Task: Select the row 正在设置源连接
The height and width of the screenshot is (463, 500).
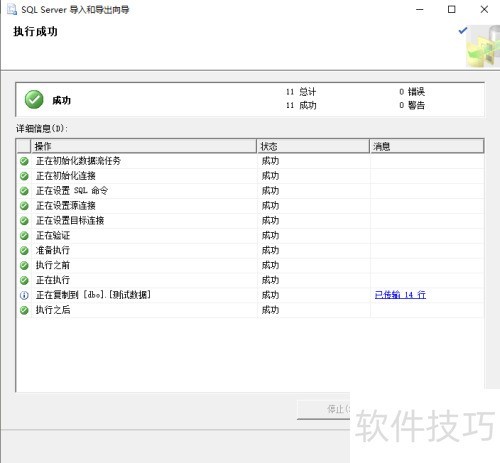Action: tap(250, 206)
